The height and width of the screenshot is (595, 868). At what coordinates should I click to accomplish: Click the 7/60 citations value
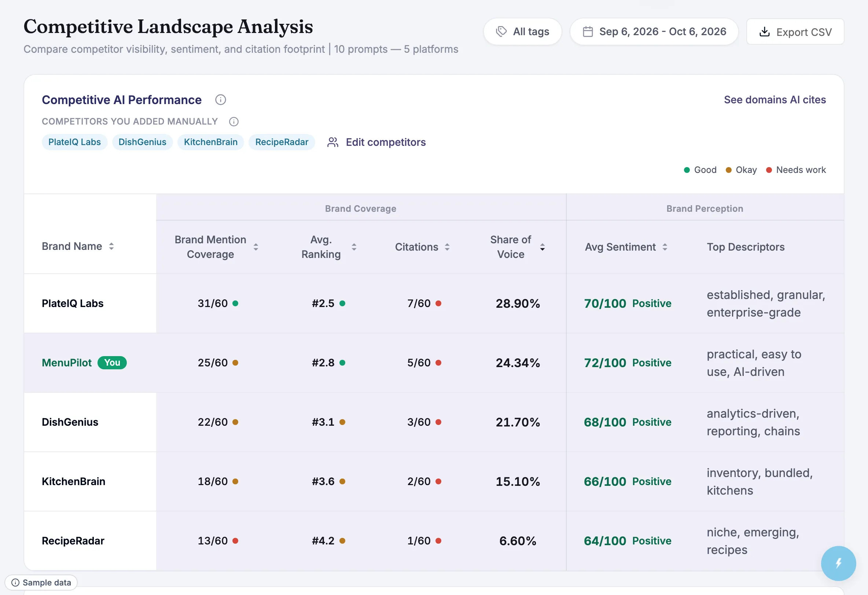click(419, 303)
